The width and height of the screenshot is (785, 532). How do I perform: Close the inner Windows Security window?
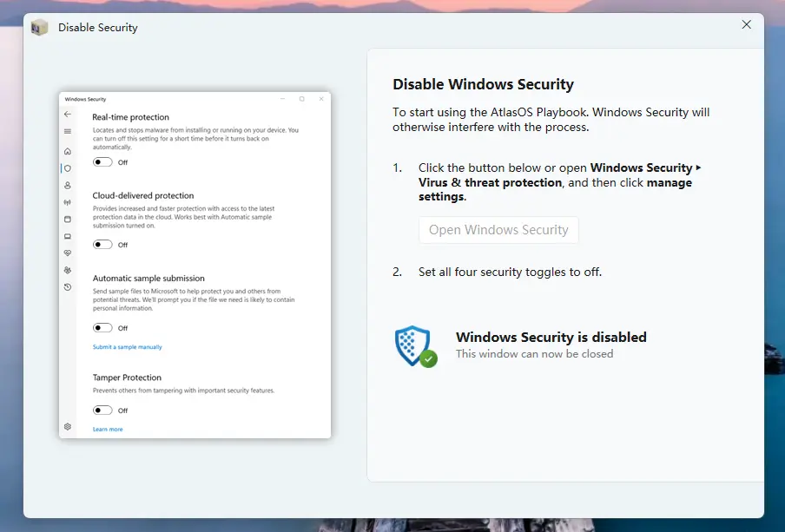pos(321,99)
